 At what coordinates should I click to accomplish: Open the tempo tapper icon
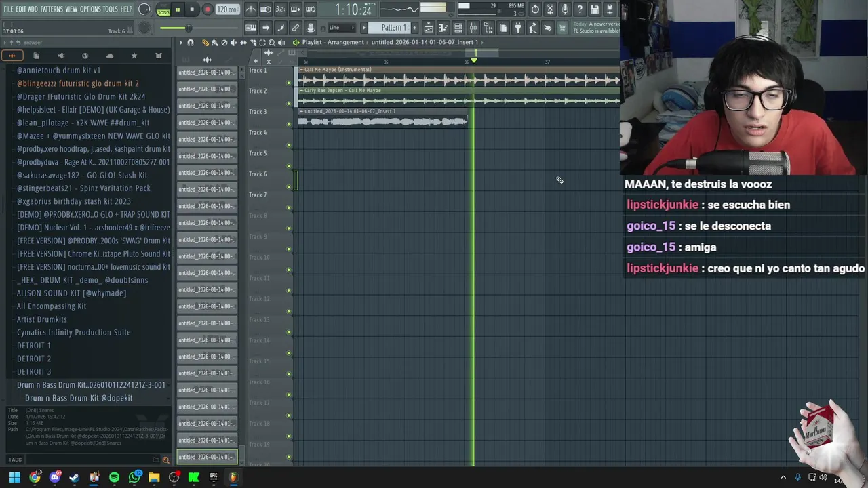click(x=533, y=28)
